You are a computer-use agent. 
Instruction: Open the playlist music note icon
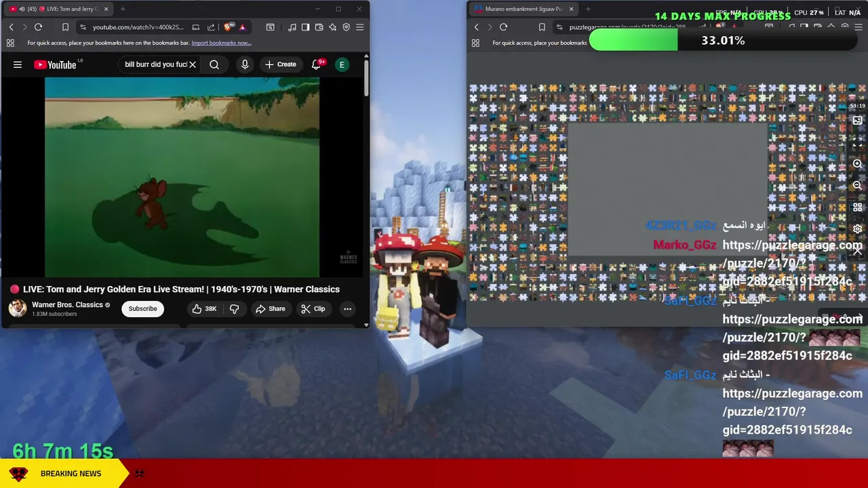point(292,27)
